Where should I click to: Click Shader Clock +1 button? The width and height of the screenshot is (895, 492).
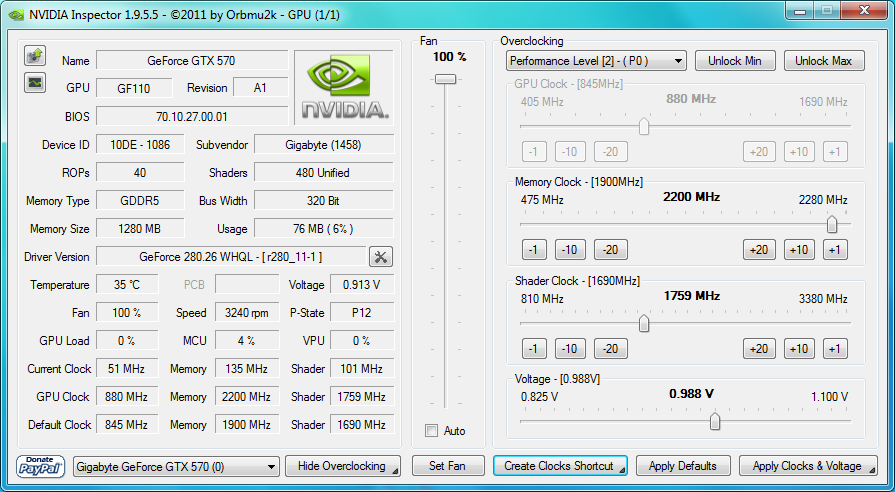(835, 349)
